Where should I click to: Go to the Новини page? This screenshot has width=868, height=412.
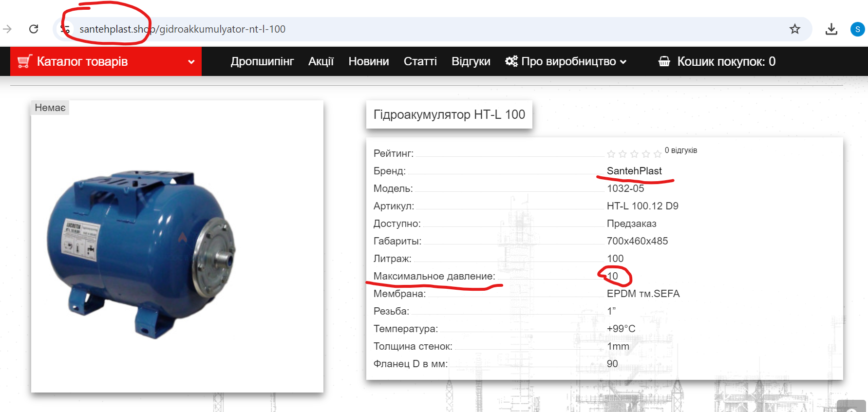369,61
